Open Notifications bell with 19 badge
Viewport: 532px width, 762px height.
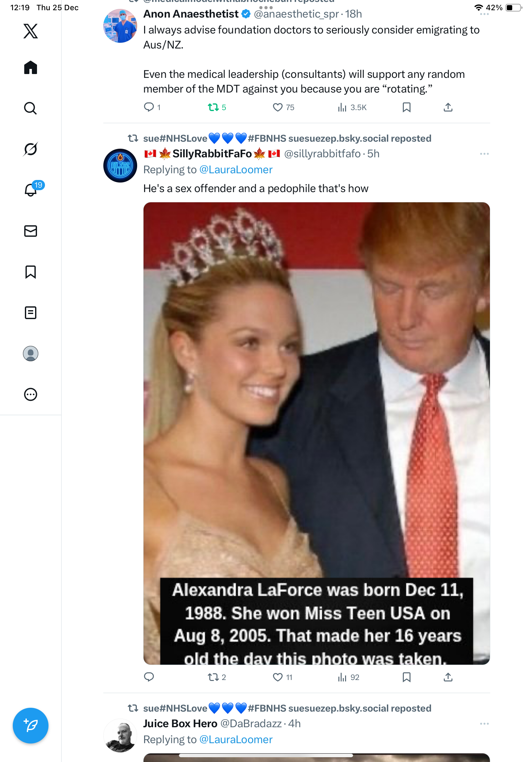click(x=31, y=190)
